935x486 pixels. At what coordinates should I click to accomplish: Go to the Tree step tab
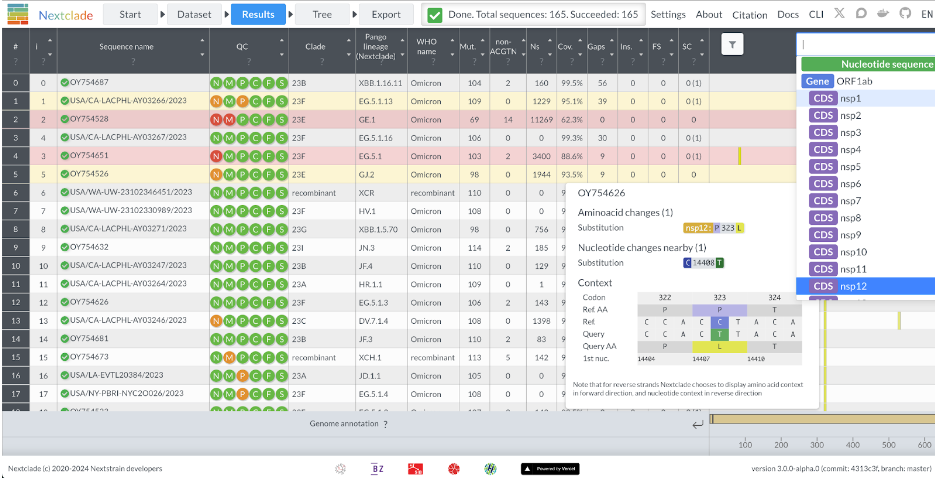322,14
